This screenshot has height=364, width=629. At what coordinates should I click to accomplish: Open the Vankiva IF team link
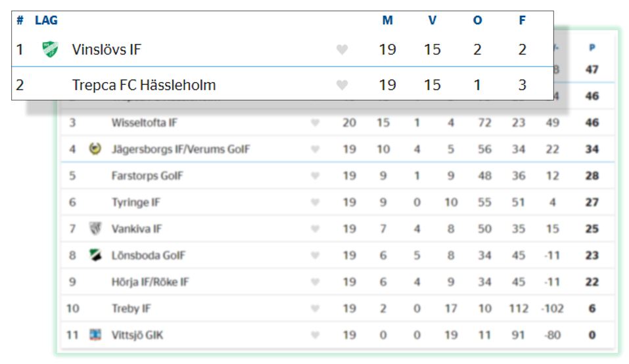(137, 229)
